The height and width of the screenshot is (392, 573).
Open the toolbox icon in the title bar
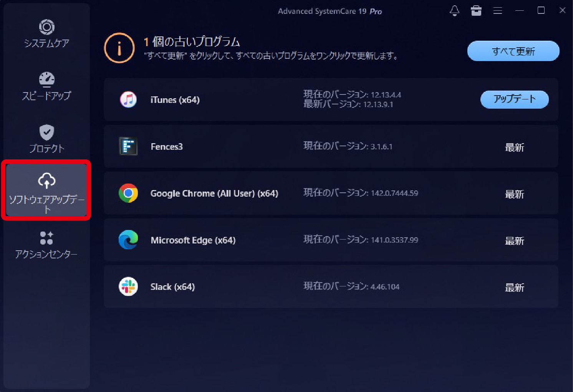[x=476, y=11]
